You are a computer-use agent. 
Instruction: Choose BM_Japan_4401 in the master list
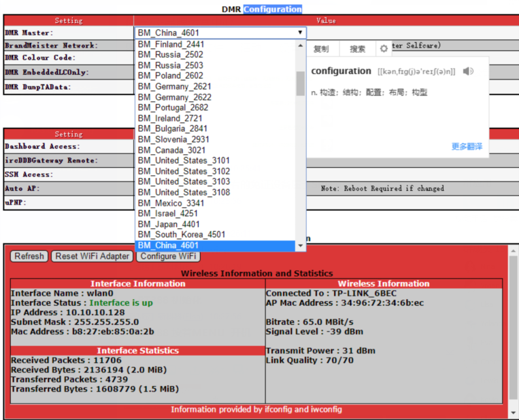(x=169, y=224)
